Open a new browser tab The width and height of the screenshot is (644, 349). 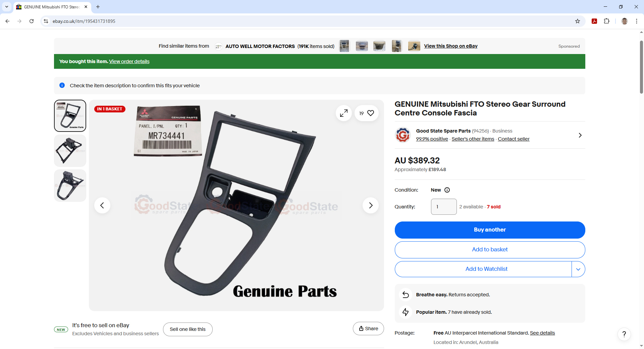(98, 7)
